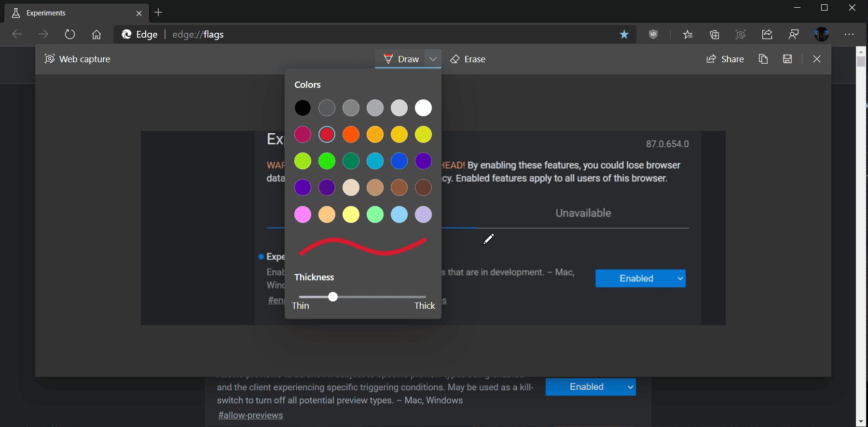The width and height of the screenshot is (868, 427).
Task: Open the Favorites list
Action: click(x=688, y=34)
